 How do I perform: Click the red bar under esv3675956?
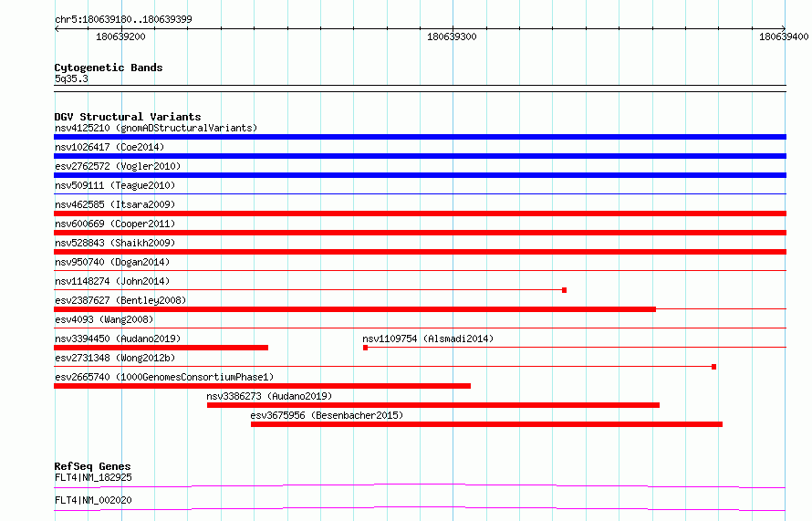(x=487, y=424)
